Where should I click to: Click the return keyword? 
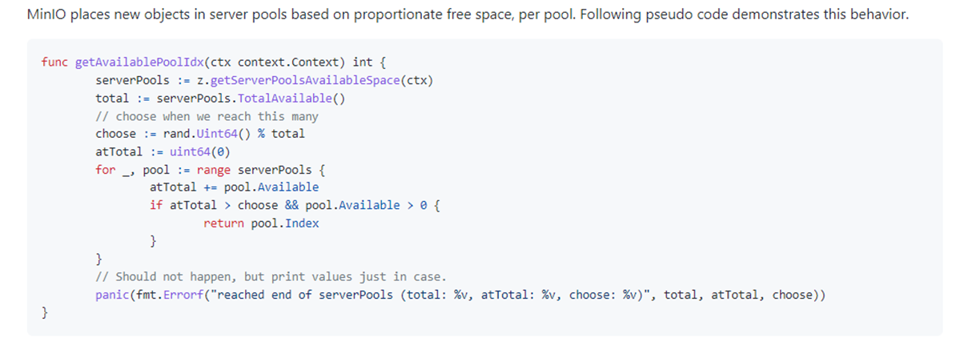coord(223,223)
